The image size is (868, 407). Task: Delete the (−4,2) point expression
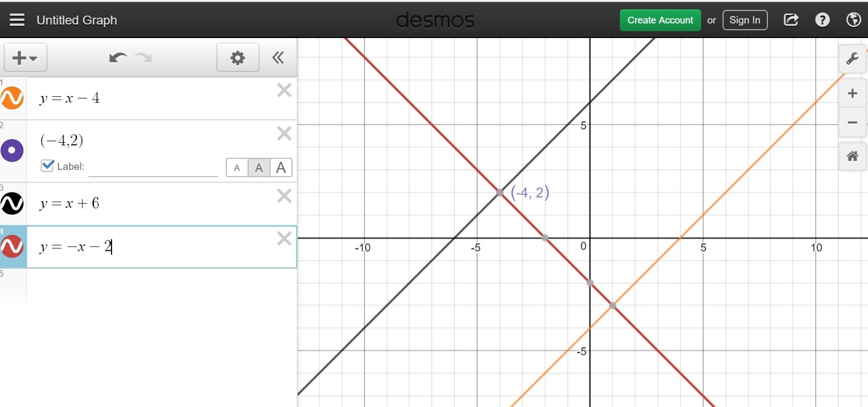pyautogui.click(x=284, y=133)
